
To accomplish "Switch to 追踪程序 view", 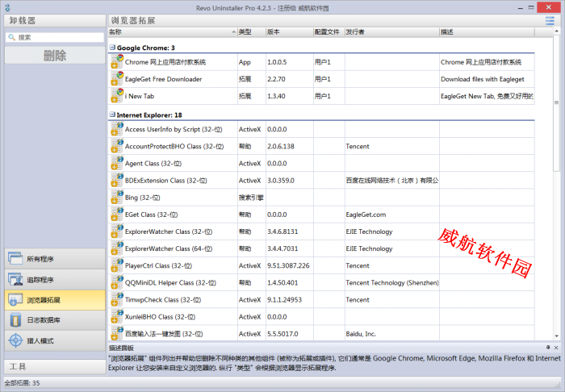I will [55, 279].
